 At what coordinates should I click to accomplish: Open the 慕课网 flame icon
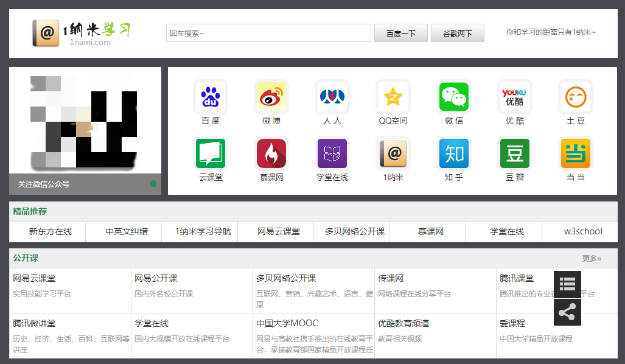(271, 153)
